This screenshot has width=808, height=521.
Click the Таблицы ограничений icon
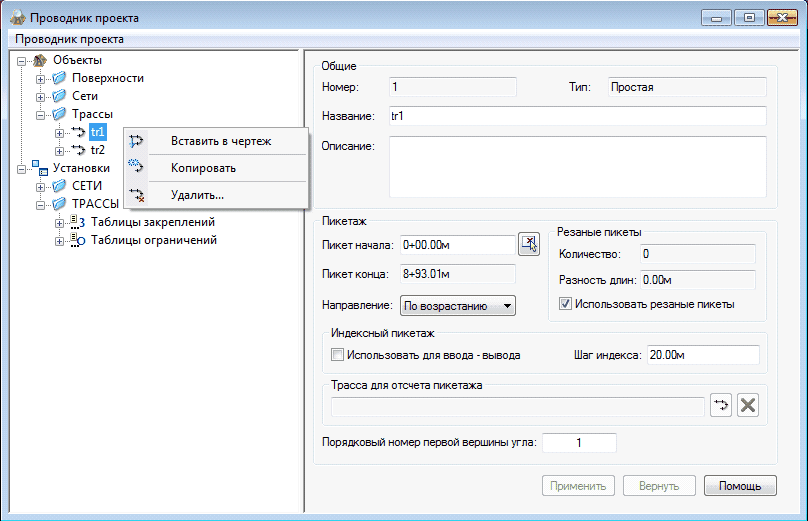pyautogui.click(x=78, y=241)
